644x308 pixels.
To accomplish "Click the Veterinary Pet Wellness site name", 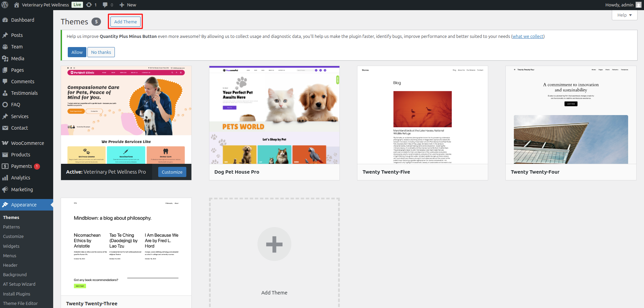I will pyautogui.click(x=45, y=5).
